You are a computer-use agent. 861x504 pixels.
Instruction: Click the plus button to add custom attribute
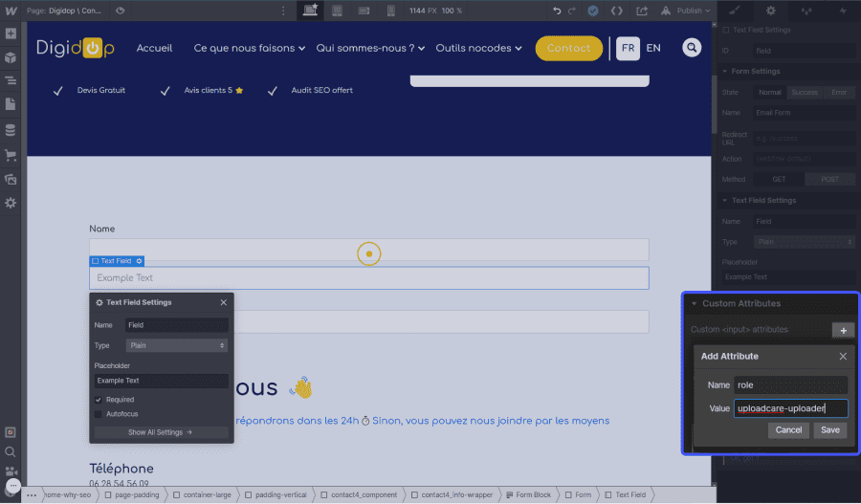click(843, 331)
